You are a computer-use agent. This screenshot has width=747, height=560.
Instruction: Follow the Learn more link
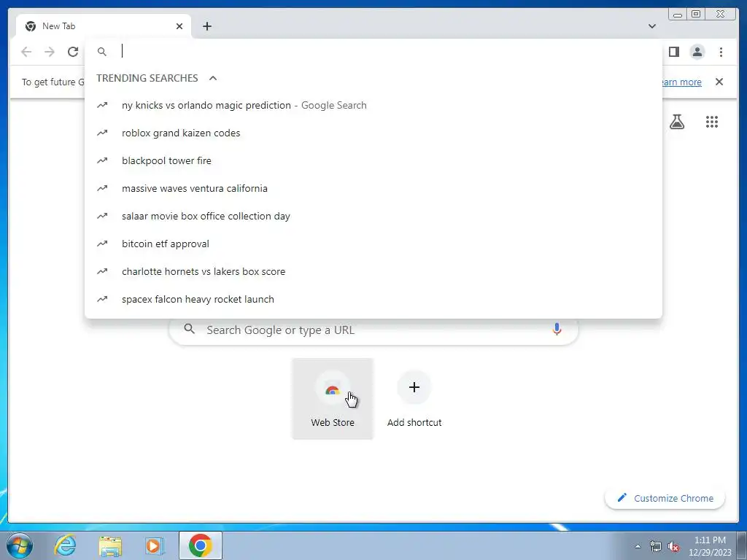click(x=681, y=82)
